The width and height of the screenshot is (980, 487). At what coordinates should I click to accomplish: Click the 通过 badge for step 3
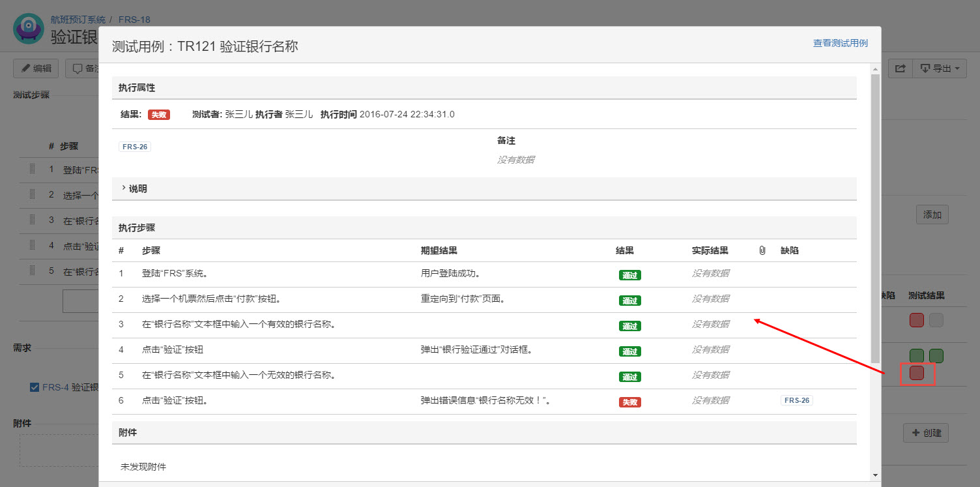click(630, 326)
